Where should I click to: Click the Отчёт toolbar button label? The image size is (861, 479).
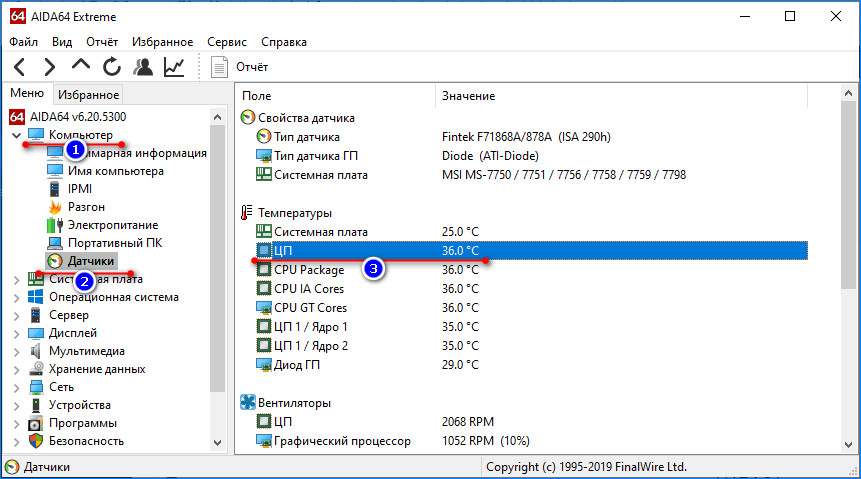click(x=252, y=67)
